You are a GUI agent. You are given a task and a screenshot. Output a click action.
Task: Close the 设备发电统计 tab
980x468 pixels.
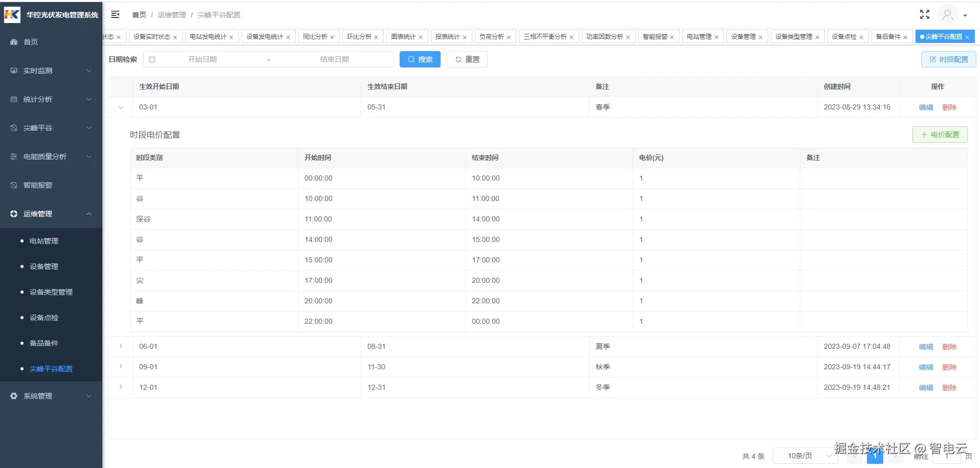(x=288, y=37)
